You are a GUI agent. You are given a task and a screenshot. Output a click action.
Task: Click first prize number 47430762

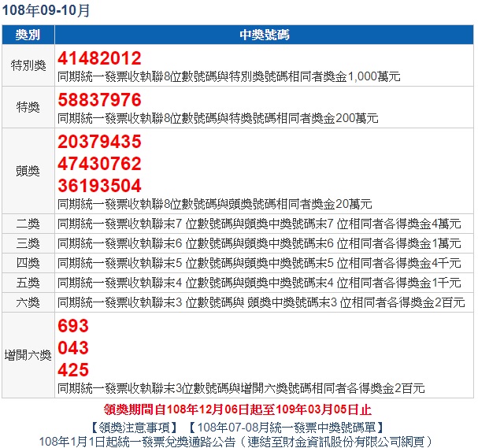99,165
